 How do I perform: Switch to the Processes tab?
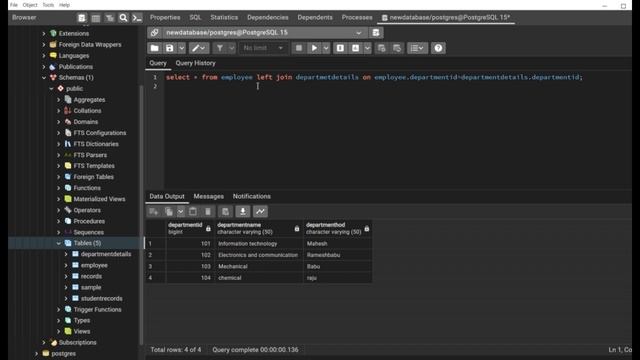pos(357,18)
